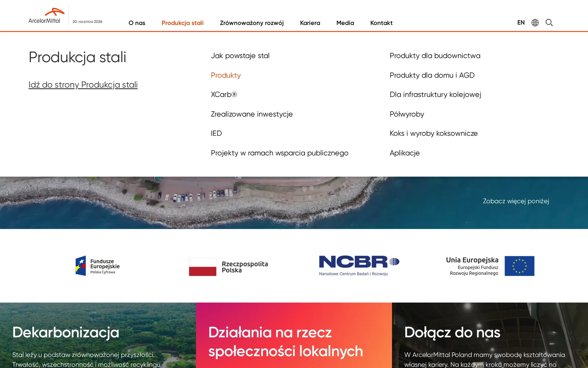Open Produkty dla budownictwa
The width and height of the screenshot is (588, 368).
435,56
